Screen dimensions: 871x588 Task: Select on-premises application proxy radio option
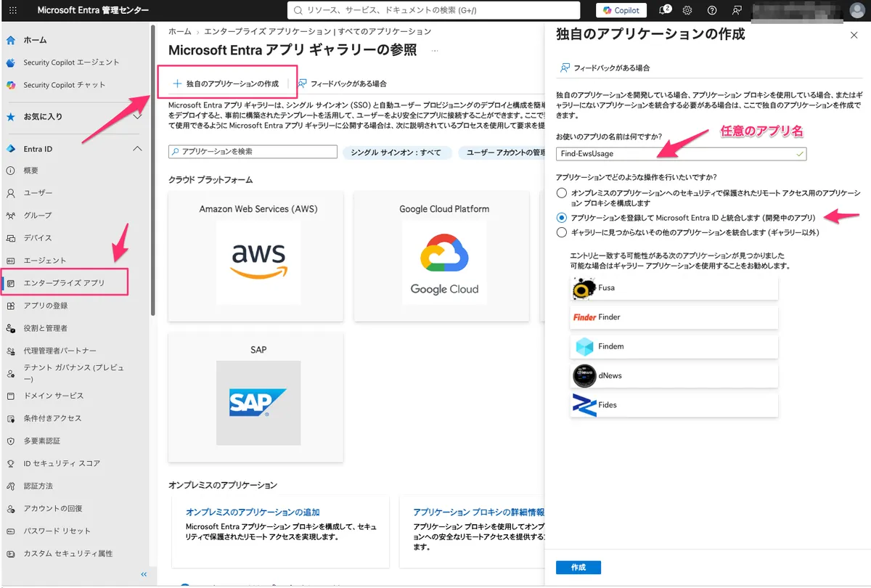click(561, 193)
